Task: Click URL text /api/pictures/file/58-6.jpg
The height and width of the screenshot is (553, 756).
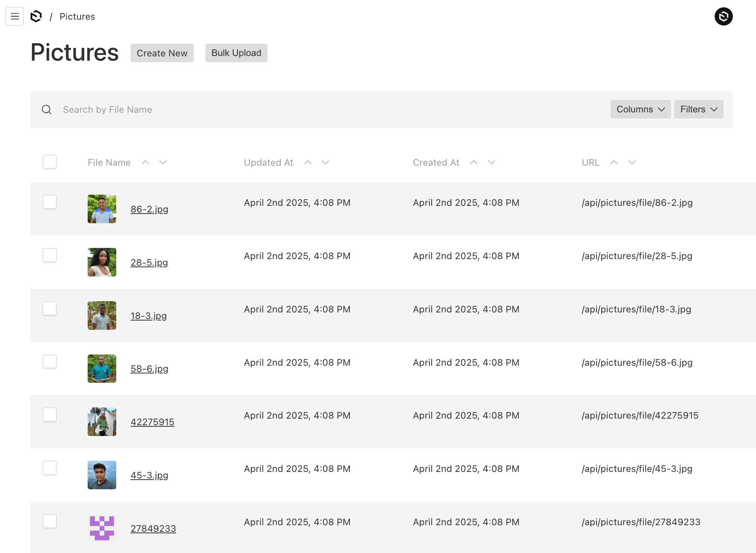Action: 637,363
